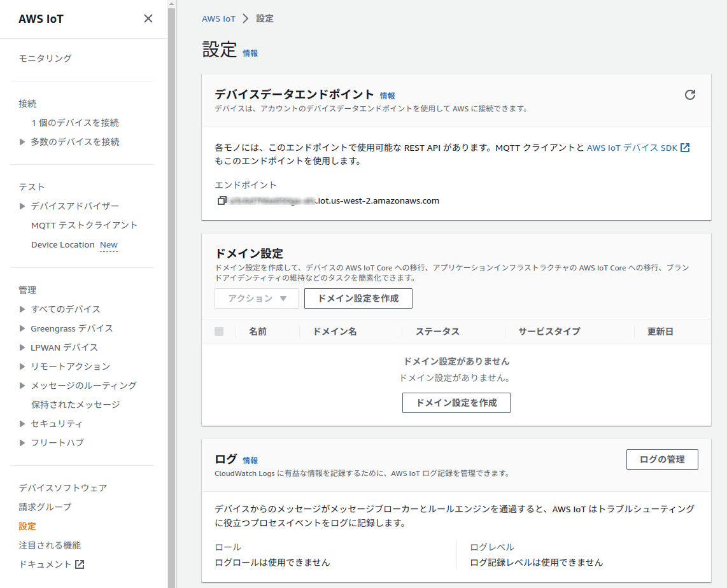
Task: Expand リモートアクション section
Action: coord(22,367)
